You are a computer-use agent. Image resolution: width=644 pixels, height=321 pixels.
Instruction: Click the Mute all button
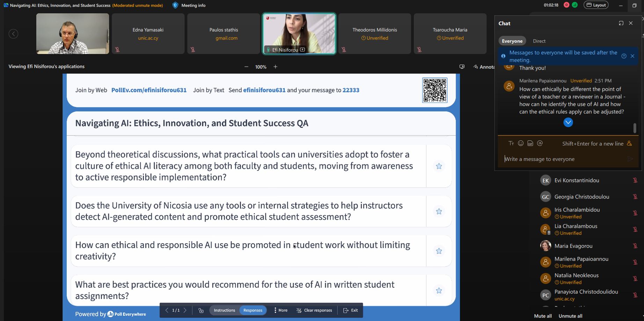543,316
